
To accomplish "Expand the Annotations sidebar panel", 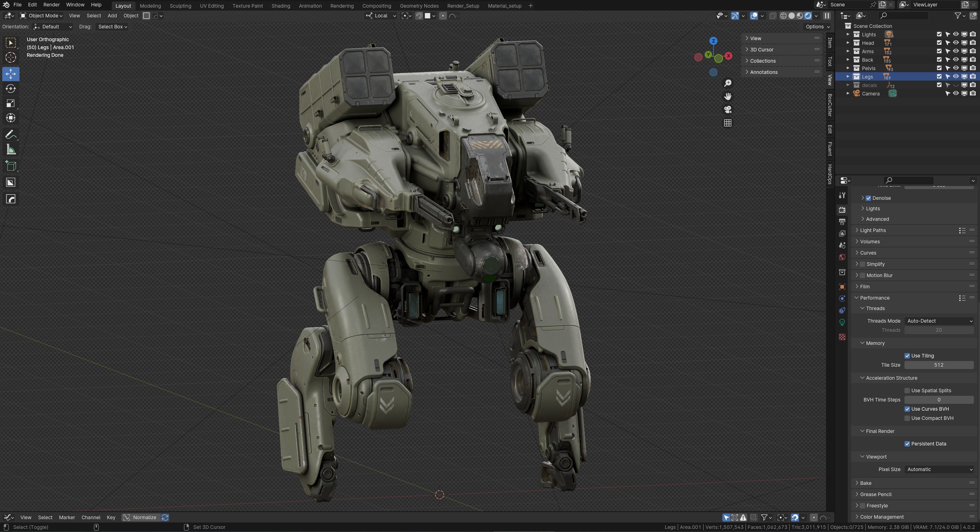I will pos(764,72).
